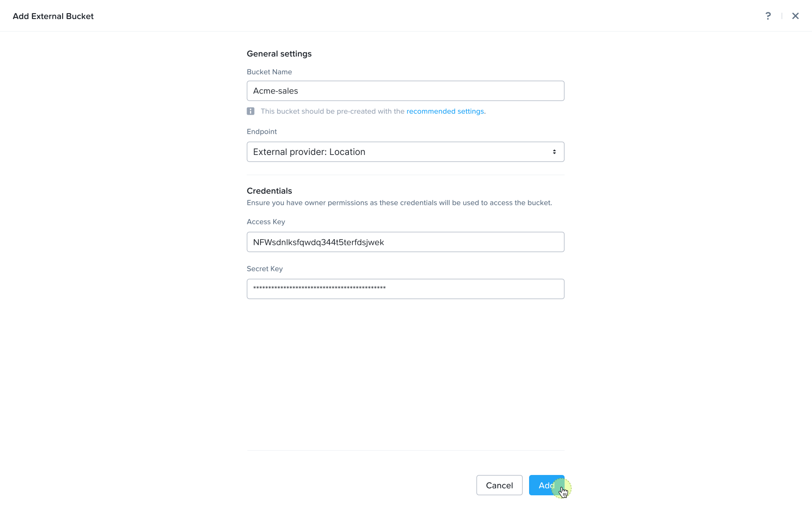Click the Credentials section heading

[x=269, y=191]
